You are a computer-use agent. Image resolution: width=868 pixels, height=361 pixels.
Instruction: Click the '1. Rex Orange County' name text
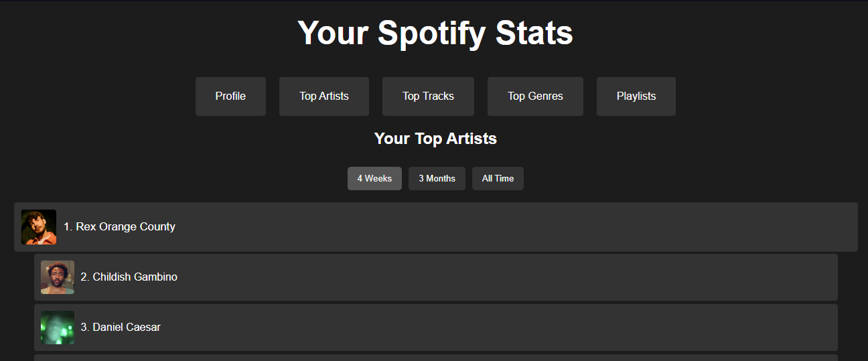point(119,227)
